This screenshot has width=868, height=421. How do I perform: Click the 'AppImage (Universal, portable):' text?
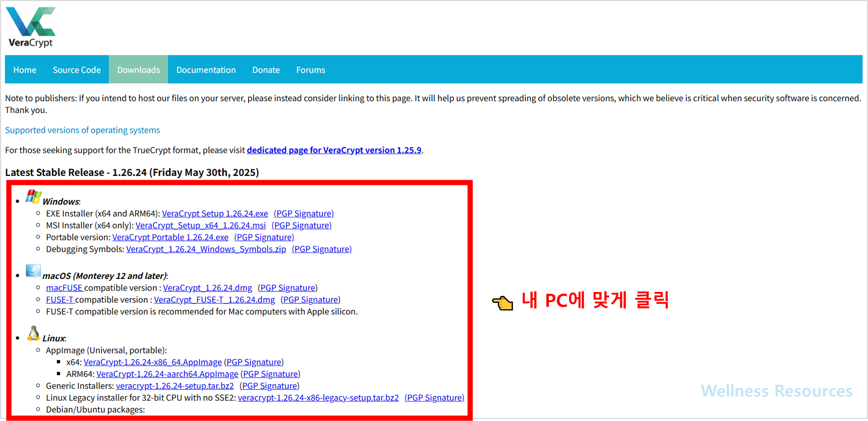click(106, 350)
